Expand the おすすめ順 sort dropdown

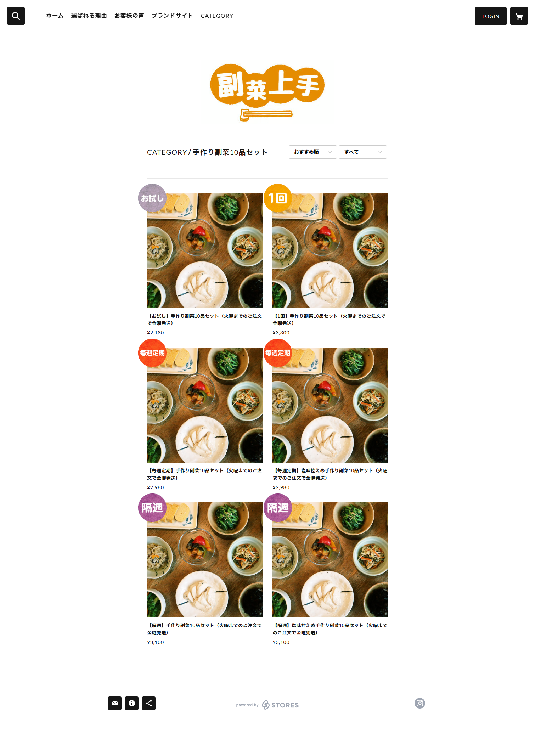[312, 152]
